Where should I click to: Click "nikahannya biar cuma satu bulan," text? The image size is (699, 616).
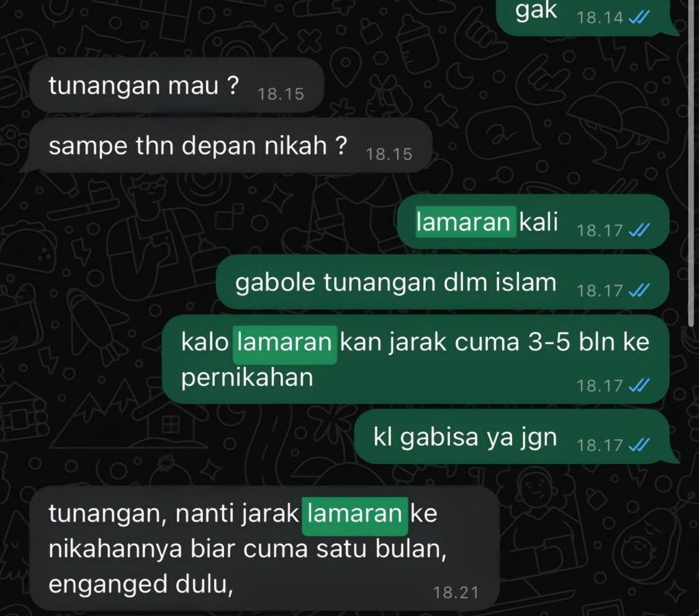pos(248,549)
